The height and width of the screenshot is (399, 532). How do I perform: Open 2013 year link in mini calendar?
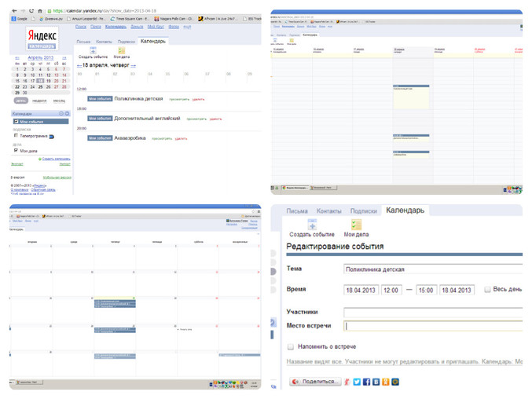point(49,57)
